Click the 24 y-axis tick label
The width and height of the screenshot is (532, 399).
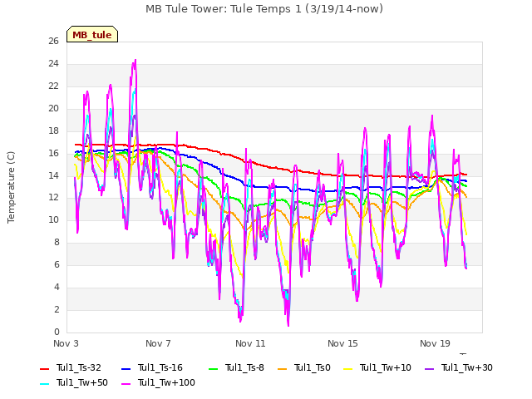coord(53,64)
